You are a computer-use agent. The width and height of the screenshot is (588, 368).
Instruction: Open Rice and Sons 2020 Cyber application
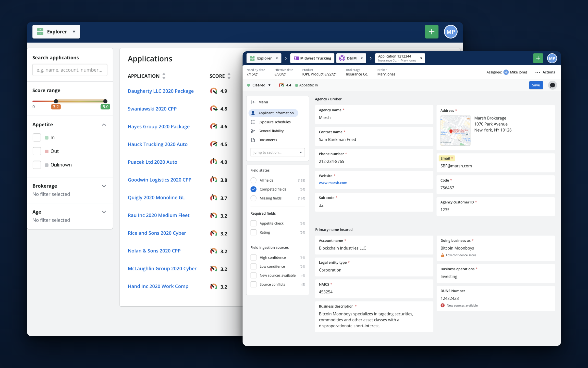point(157,233)
